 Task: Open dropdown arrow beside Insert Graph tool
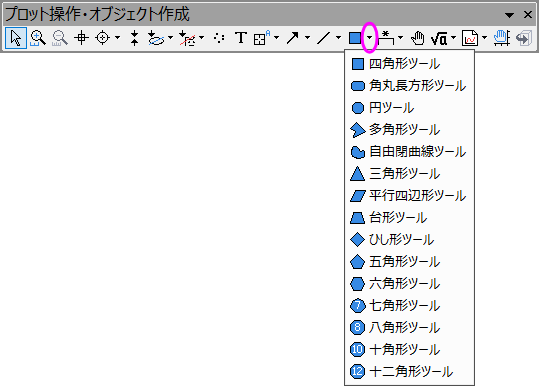pos(485,38)
